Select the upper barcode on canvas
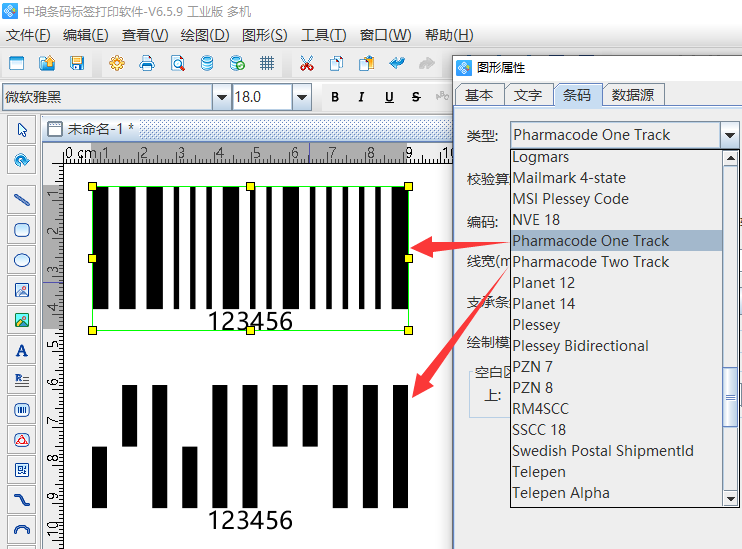Viewport: 742px width, 549px height. [250, 258]
